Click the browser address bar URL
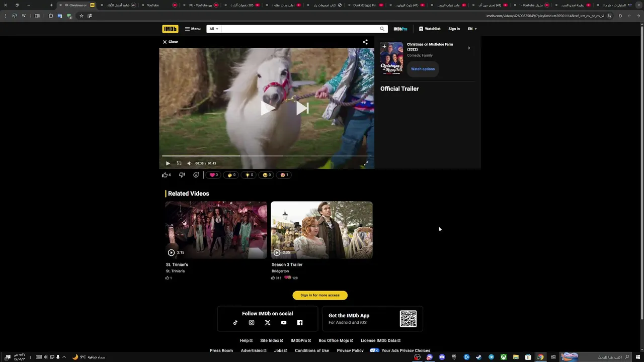This screenshot has width=644, height=362. click(x=545, y=16)
